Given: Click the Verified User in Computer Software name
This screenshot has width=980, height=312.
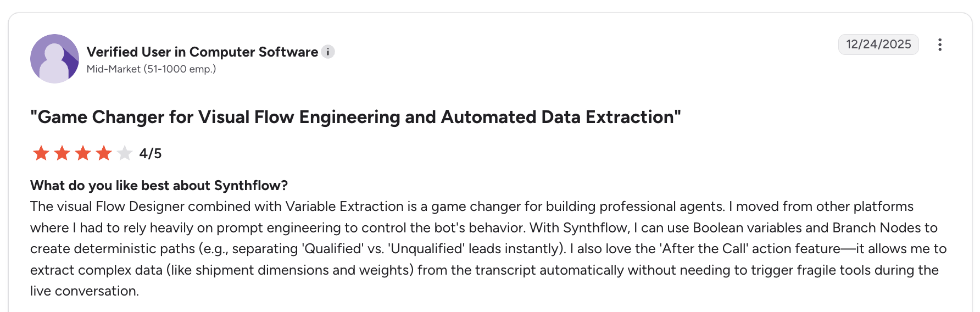Looking at the screenshot, I should (x=202, y=52).
